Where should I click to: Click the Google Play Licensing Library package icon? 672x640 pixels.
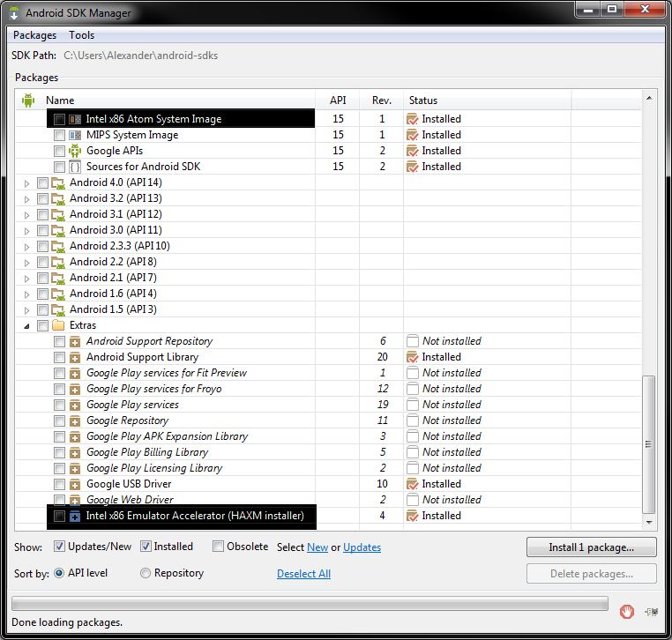75,468
